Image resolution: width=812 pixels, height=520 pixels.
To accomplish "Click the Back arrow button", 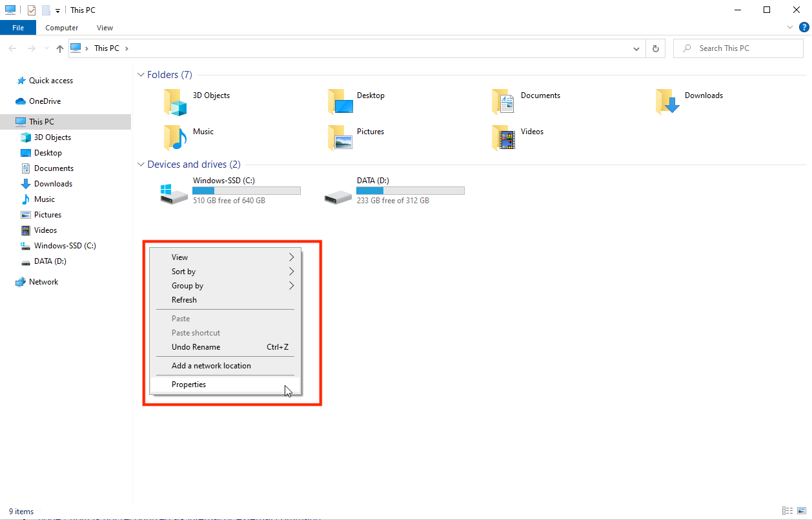I will tap(13, 48).
